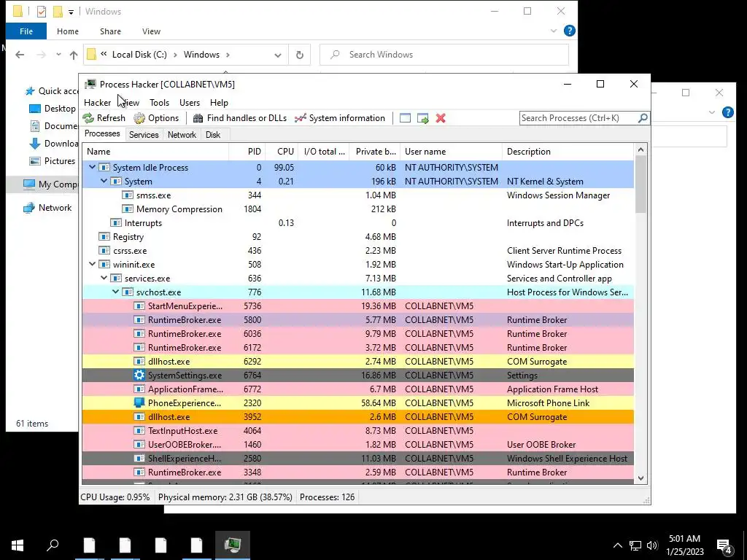Image resolution: width=747 pixels, height=560 pixels.
Task: Click the Refresh toolbar icon in Process Hacker
Action: click(88, 118)
